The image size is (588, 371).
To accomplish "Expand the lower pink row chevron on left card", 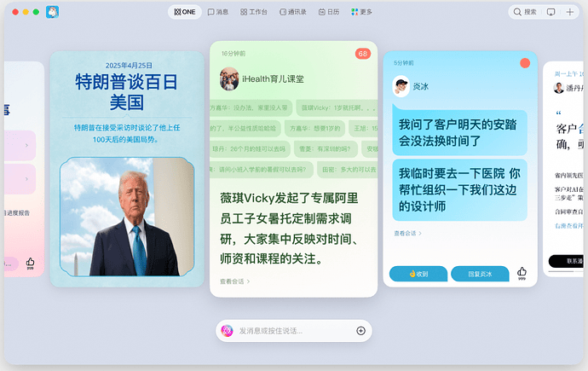I will pos(26,179).
